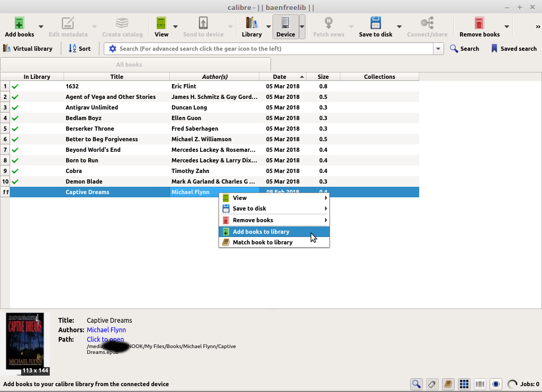Toggle book details via book status icon
The width and height of the screenshot is (542, 392).
[448, 384]
